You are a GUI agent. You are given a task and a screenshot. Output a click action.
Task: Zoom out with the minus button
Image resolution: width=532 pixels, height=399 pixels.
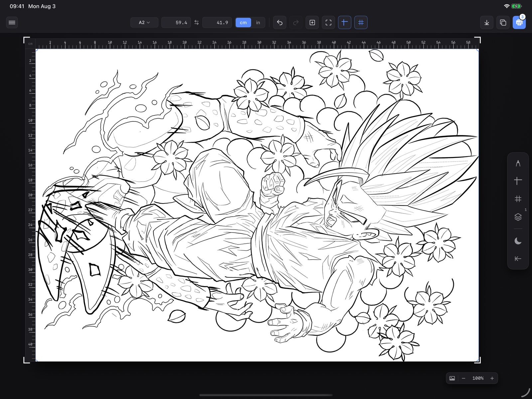point(464,378)
